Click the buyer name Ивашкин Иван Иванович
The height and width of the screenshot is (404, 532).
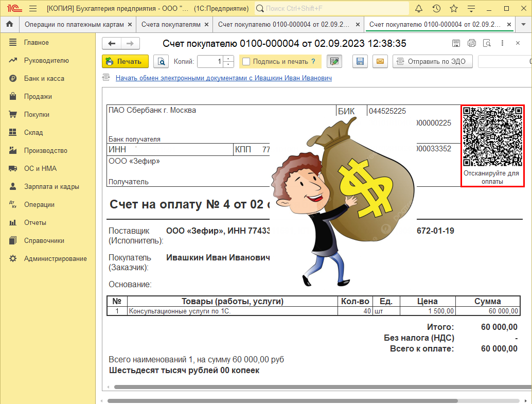[x=218, y=258]
